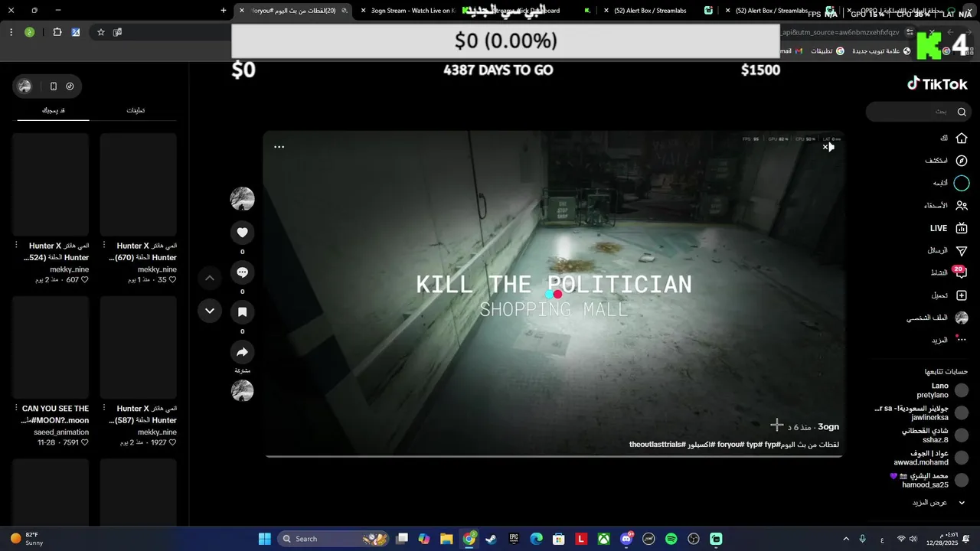Open options dots beside CAN YOU SEE THE MOON

click(16, 408)
